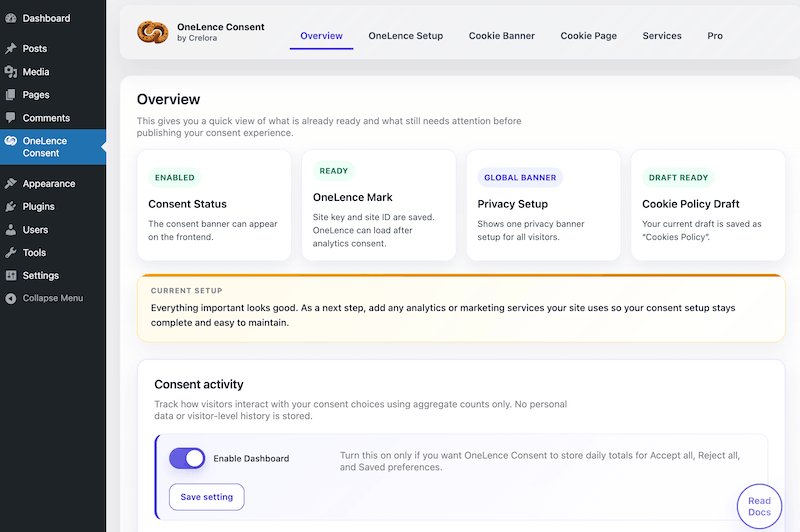Turn off the Enable Dashboard switch
This screenshot has width=800, height=532.
(x=187, y=459)
